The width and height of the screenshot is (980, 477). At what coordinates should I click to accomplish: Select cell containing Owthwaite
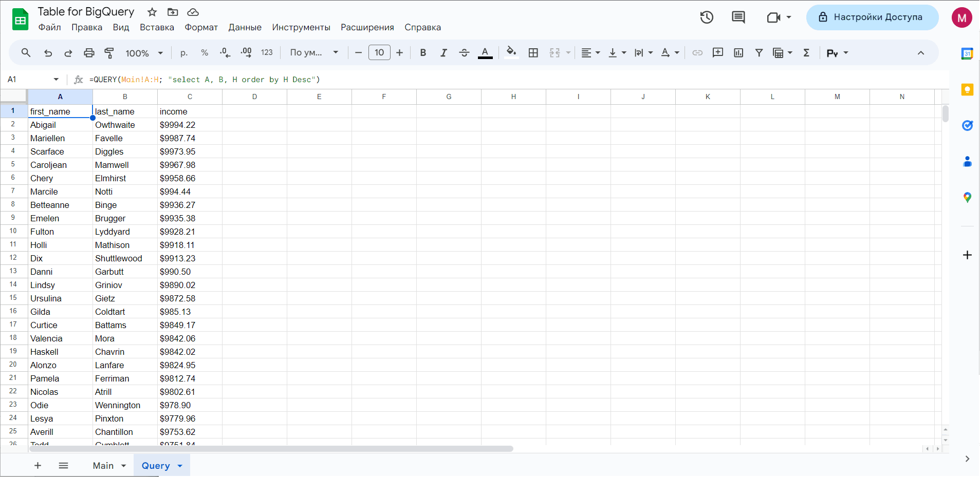click(125, 125)
